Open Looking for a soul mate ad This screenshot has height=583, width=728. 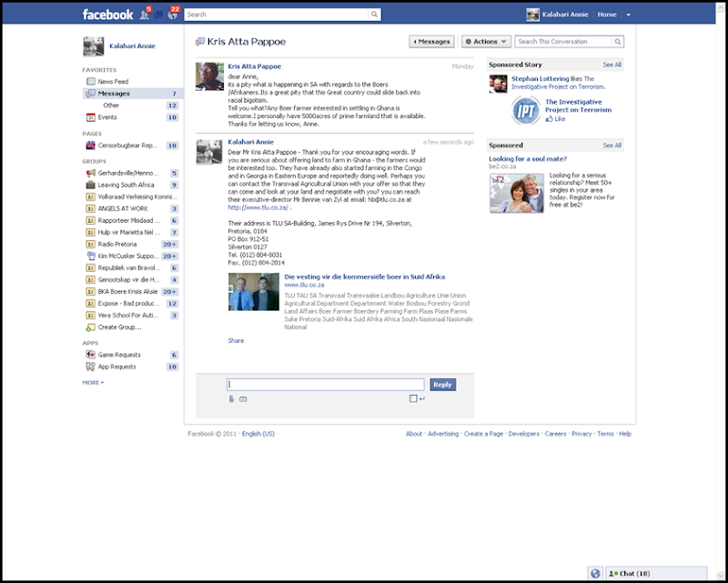pos(528,159)
